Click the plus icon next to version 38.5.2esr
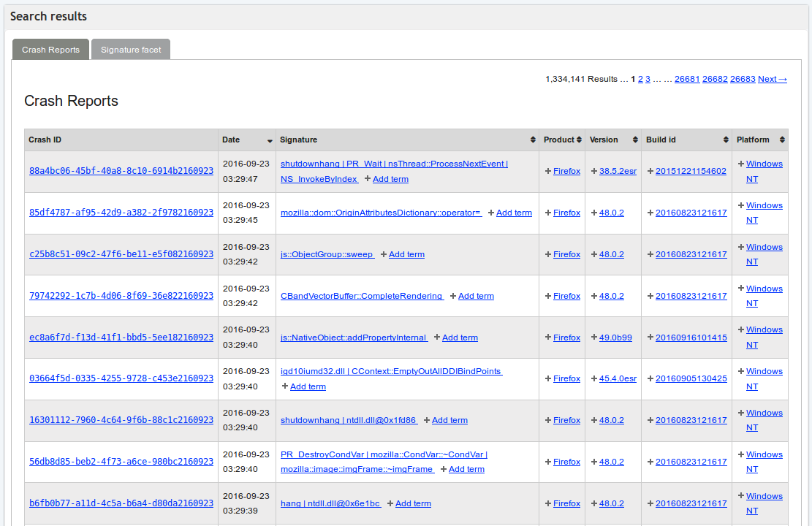 593,171
